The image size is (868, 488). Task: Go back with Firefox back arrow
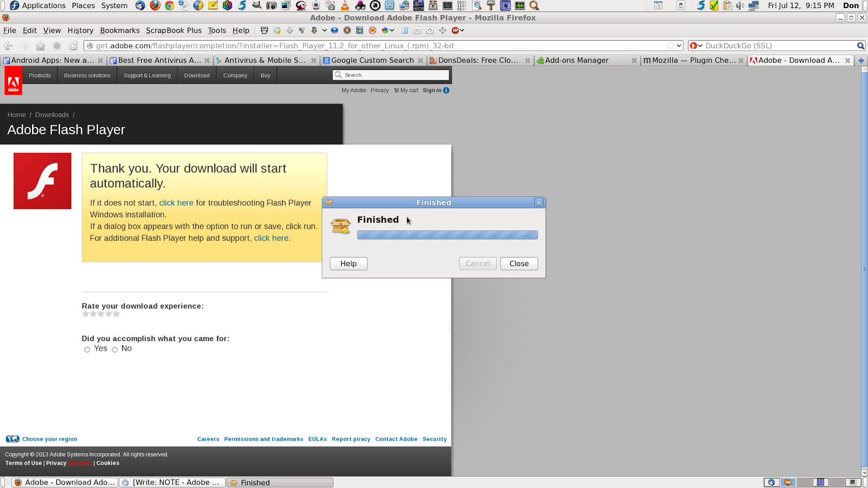[x=8, y=46]
